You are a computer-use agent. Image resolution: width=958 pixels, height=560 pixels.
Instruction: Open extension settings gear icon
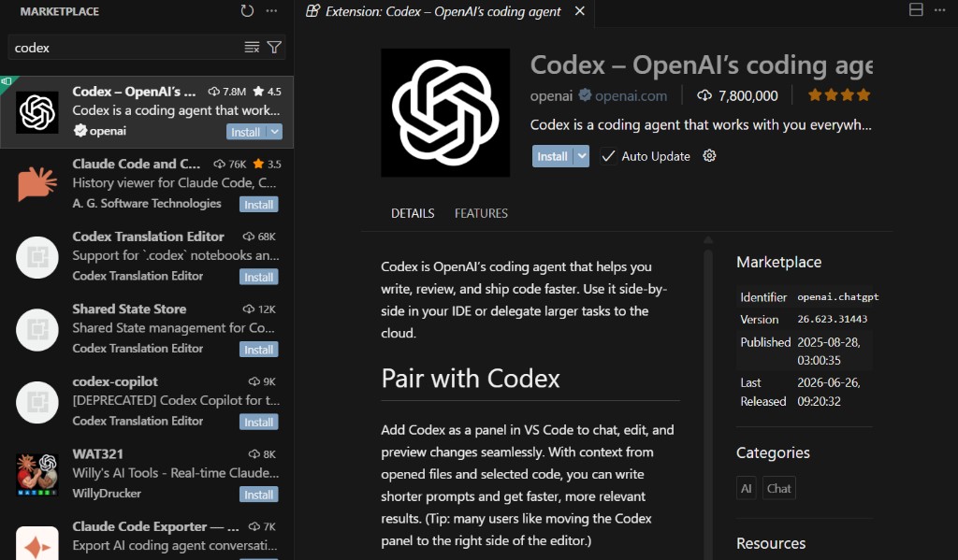[x=709, y=156]
